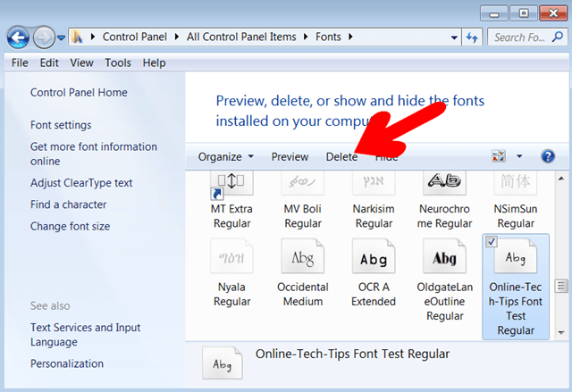Click the Preview toolbar button
This screenshot has width=572, height=392.
pyautogui.click(x=290, y=156)
